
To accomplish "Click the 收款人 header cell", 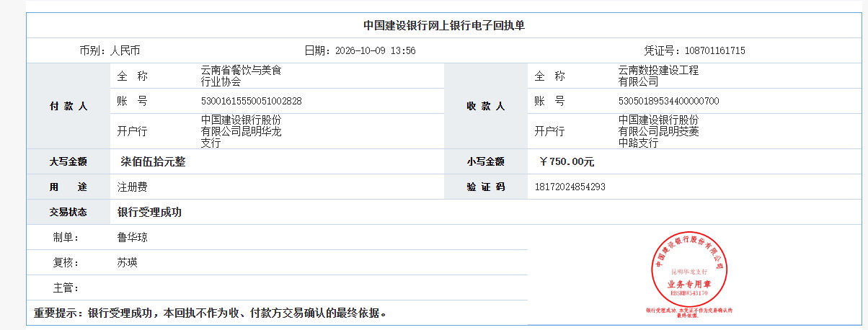I will (x=486, y=106).
